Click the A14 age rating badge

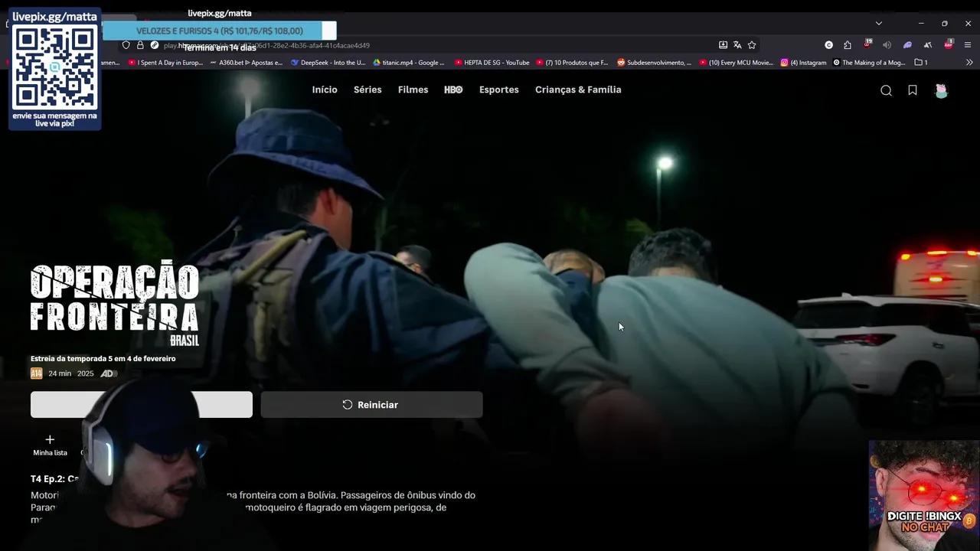[x=36, y=373]
